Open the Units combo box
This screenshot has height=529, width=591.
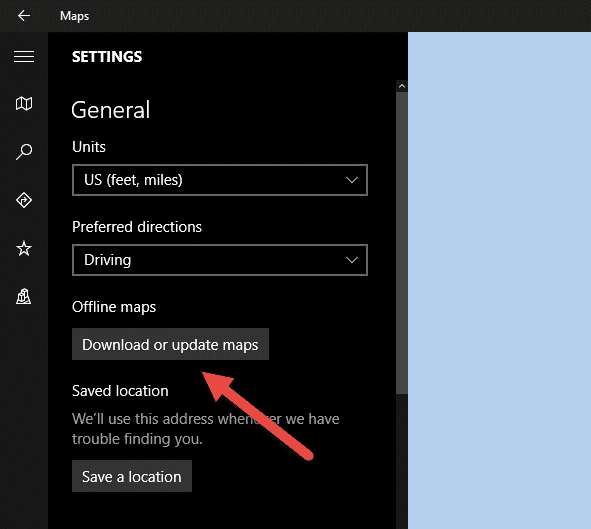[220, 180]
